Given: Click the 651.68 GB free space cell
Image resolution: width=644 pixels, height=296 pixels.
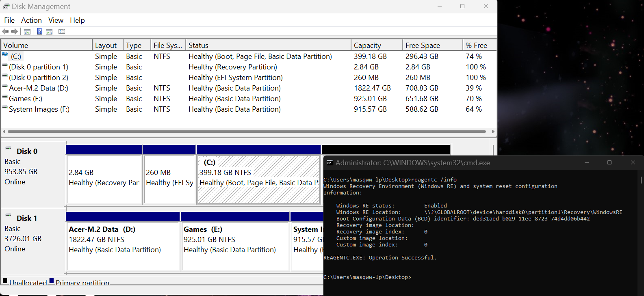Looking at the screenshot, I should pyautogui.click(x=422, y=99).
